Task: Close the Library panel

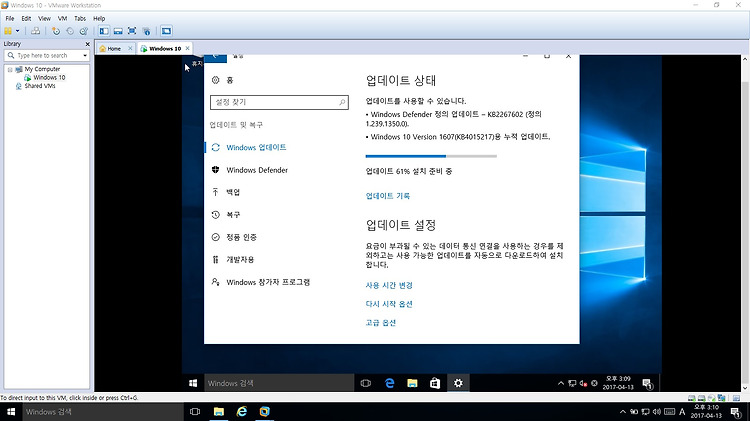Action: (87, 44)
